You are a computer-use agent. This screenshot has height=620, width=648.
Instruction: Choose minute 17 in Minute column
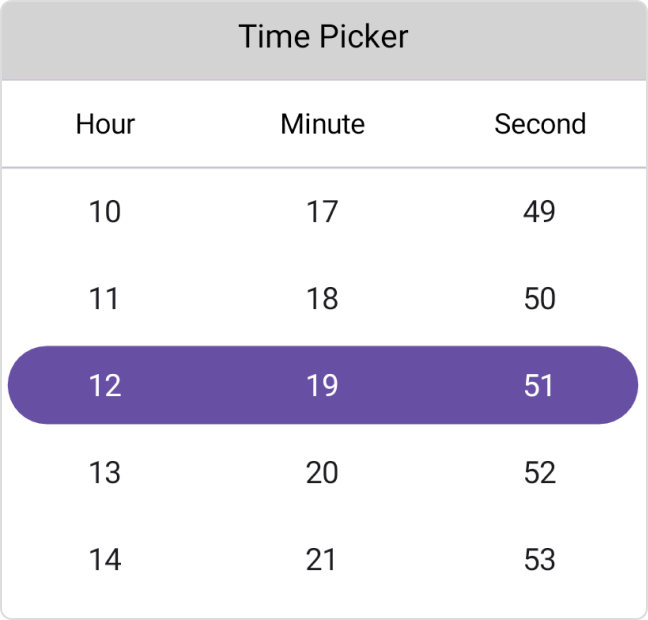click(x=322, y=212)
